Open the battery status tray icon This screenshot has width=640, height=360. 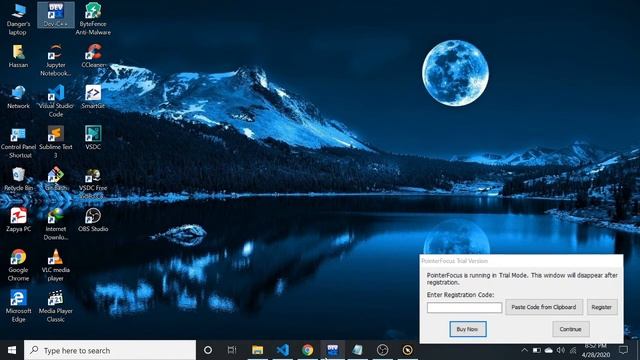point(537,350)
